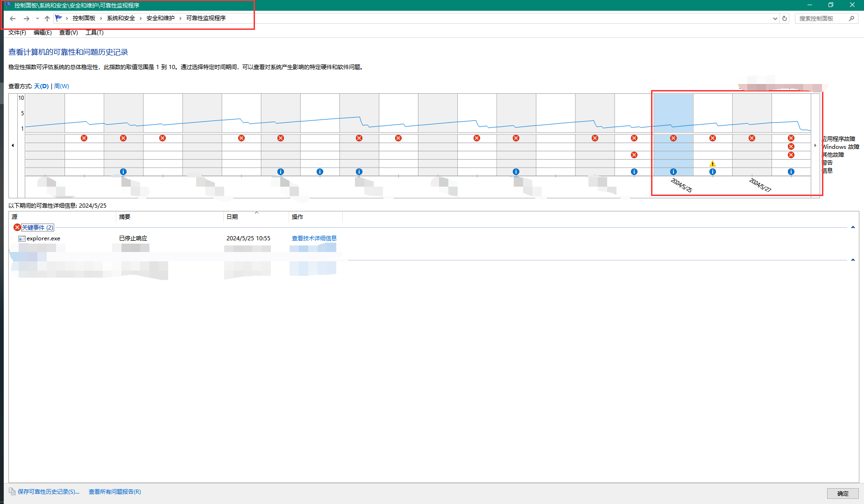The image size is (864, 504).
Task: Sort list by 源 column header
Action: [63, 217]
